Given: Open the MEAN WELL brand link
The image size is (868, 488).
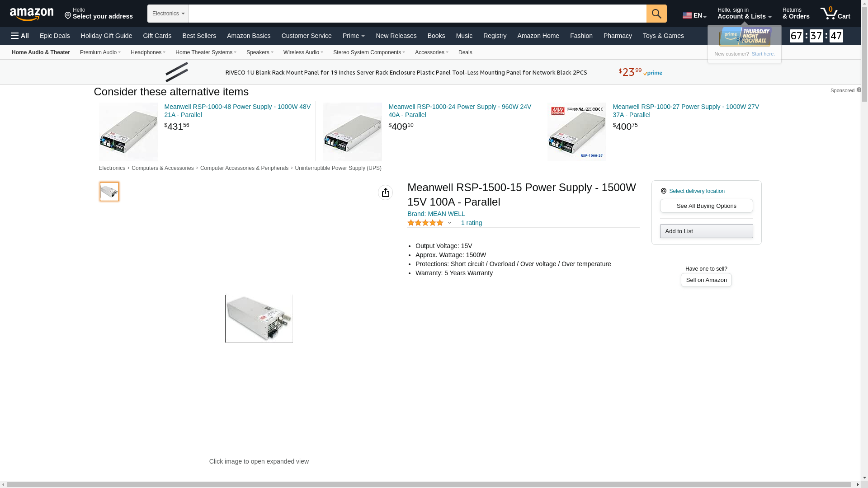Looking at the screenshot, I should coord(436,214).
